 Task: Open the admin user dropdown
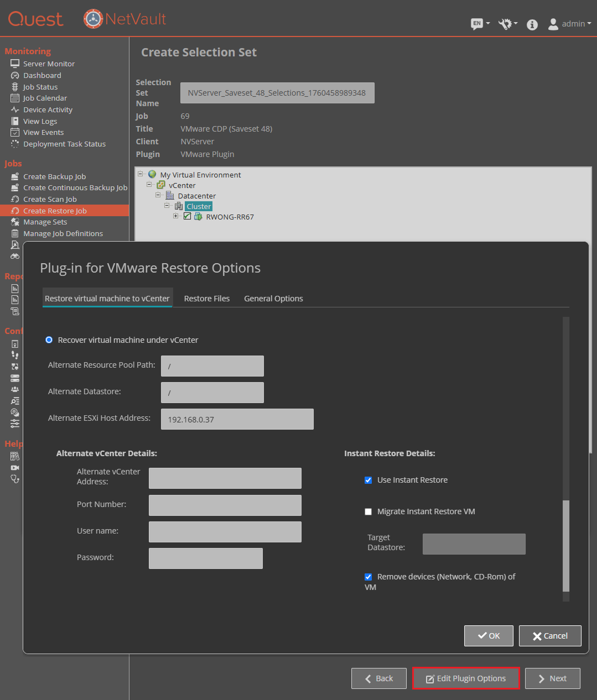569,24
